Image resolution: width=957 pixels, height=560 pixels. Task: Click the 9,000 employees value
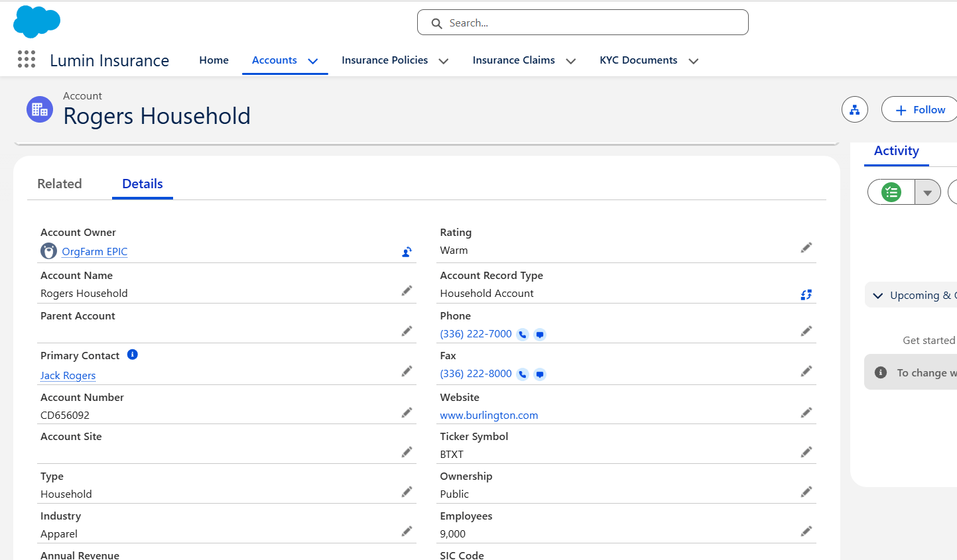(x=453, y=534)
